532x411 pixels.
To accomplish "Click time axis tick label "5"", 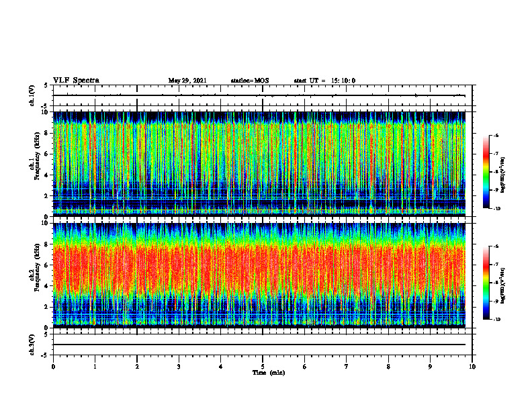I will pyautogui.click(x=263, y=367).
